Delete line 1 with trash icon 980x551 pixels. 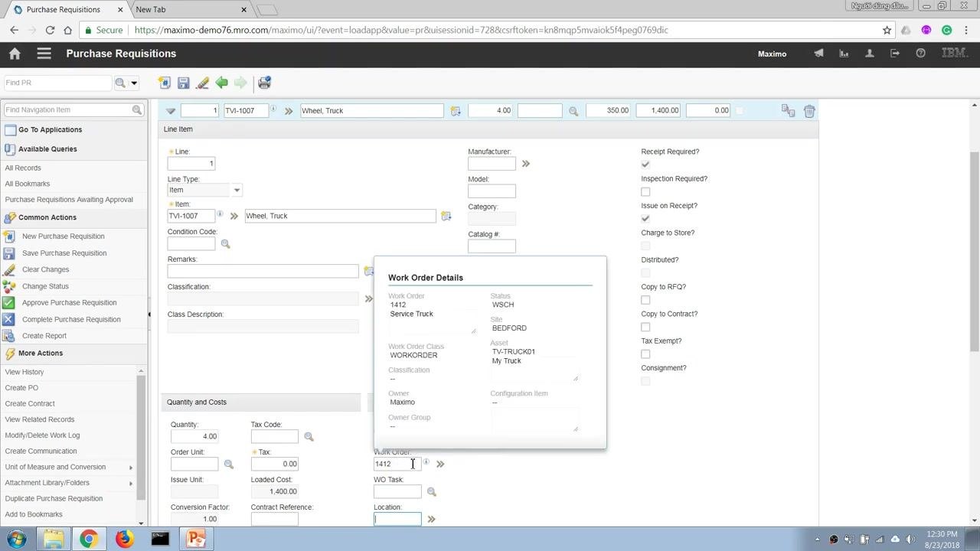pos(809,111)
